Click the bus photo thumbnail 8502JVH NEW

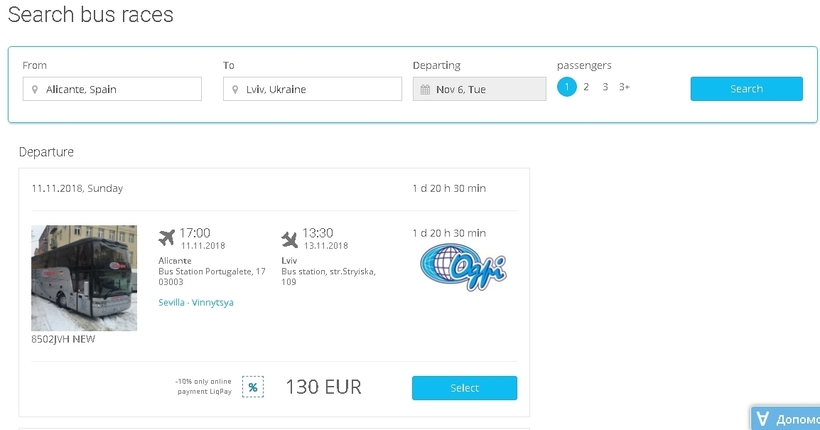tap(84, 278)
